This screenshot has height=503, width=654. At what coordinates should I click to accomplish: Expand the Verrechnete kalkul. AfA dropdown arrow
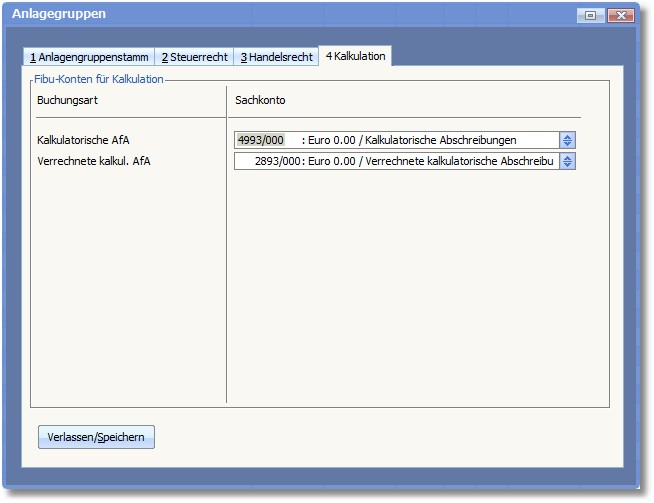click(567, 161)
